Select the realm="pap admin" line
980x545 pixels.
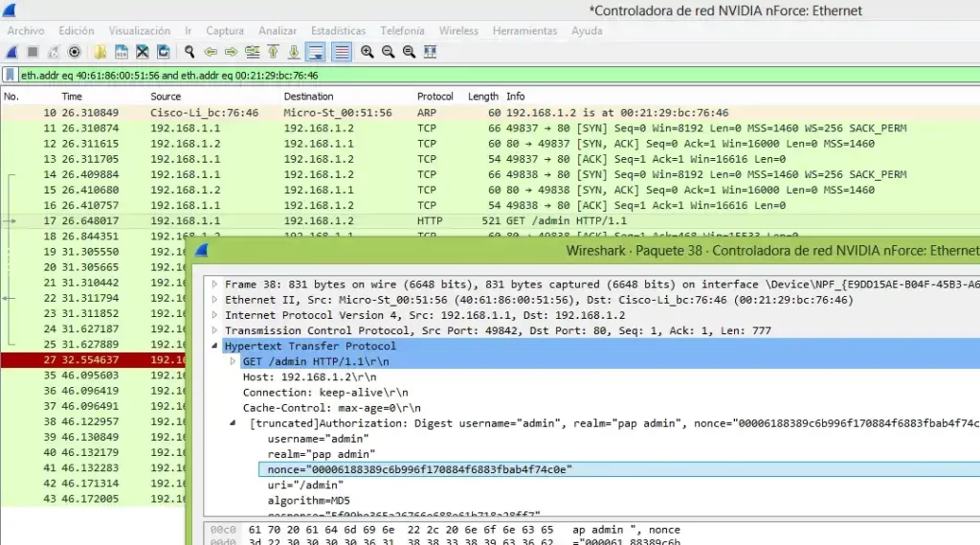(322, 454)
